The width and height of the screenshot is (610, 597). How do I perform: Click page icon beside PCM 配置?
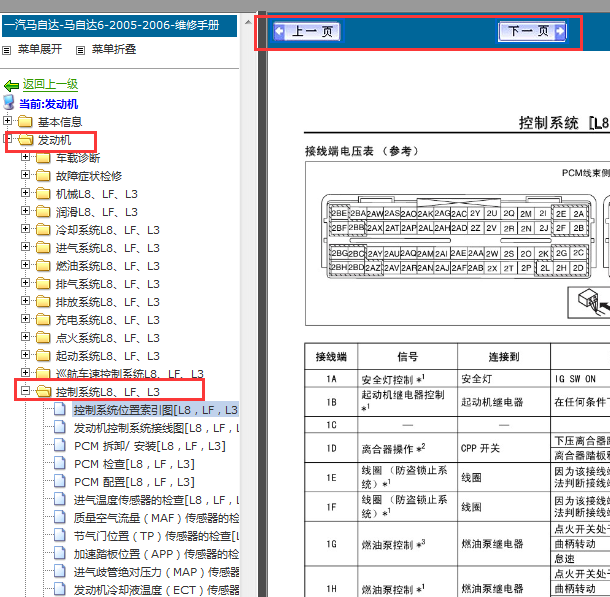[x=60, y=481]
